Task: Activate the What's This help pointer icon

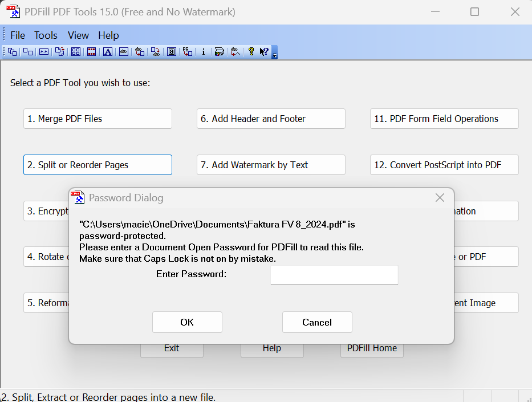Action: [264, 52]
